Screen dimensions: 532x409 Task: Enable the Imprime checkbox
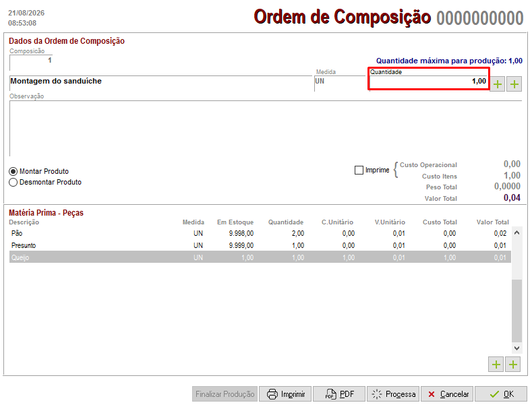359,170
